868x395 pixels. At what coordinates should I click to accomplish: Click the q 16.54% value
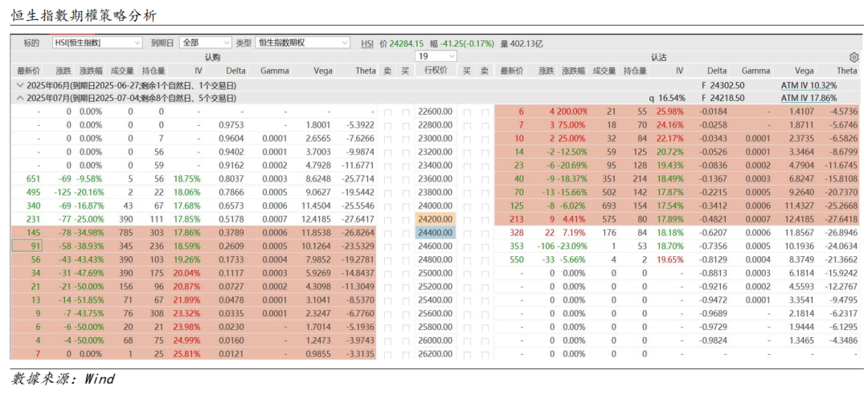(667, 98)
